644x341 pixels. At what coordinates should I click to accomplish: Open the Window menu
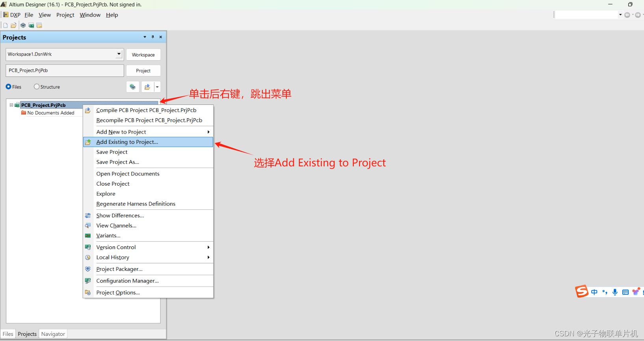coord(90,15)
